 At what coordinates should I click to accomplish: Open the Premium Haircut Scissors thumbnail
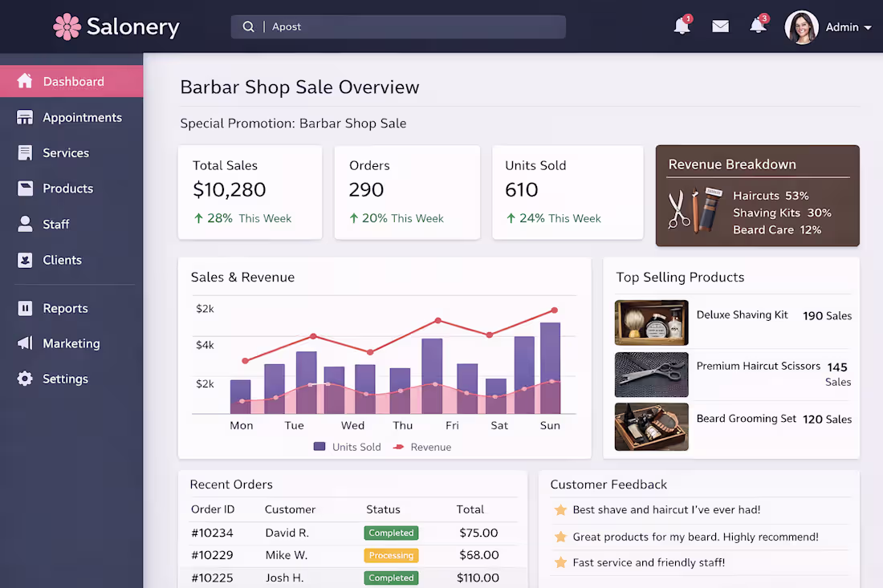click(652, 375)
